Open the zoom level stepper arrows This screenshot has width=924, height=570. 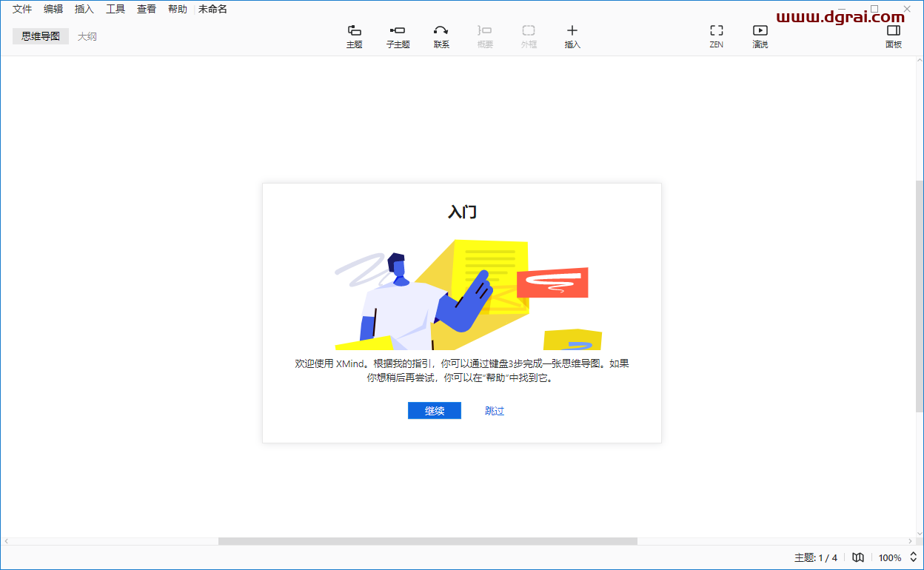[914, 557]
